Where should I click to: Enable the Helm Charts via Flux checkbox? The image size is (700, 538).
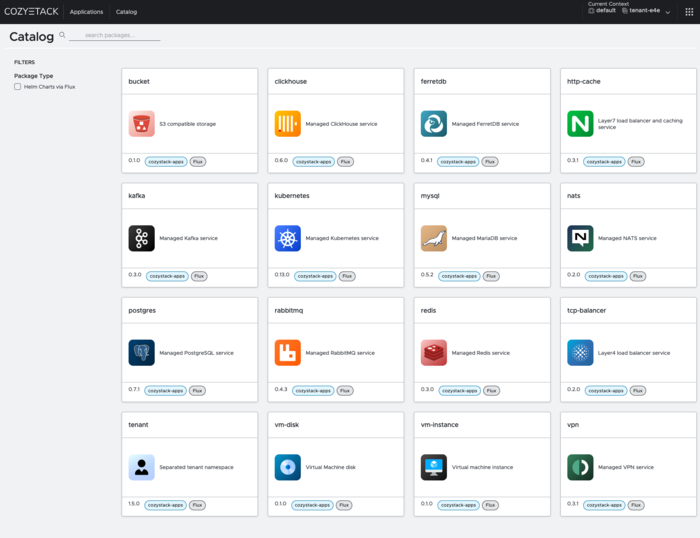[18, 87]
